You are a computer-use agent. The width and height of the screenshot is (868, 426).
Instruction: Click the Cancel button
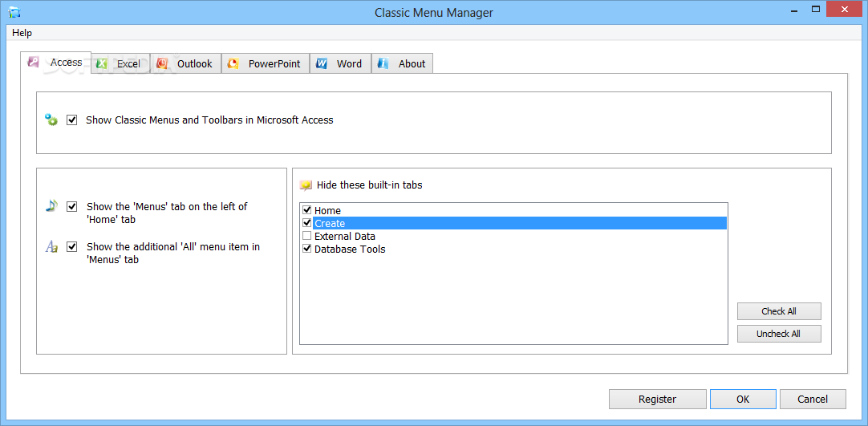pos(813,399)
